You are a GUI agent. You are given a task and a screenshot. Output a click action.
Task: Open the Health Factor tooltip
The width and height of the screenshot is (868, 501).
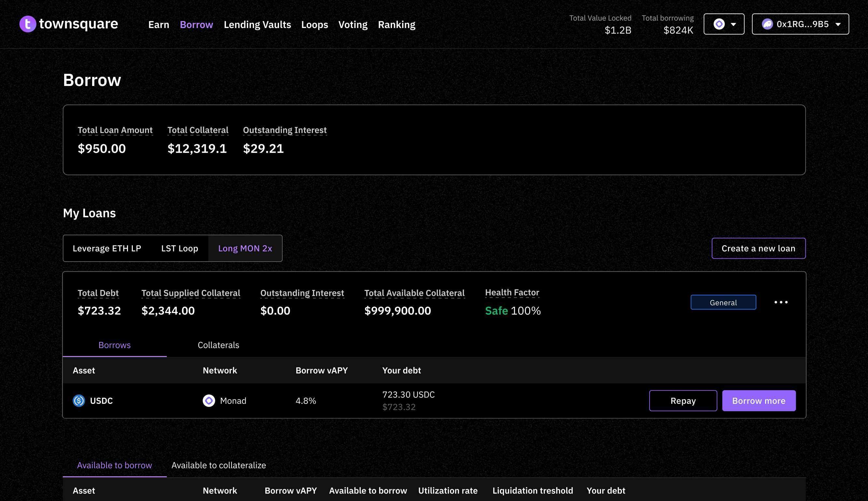click(x=512, y=293)
